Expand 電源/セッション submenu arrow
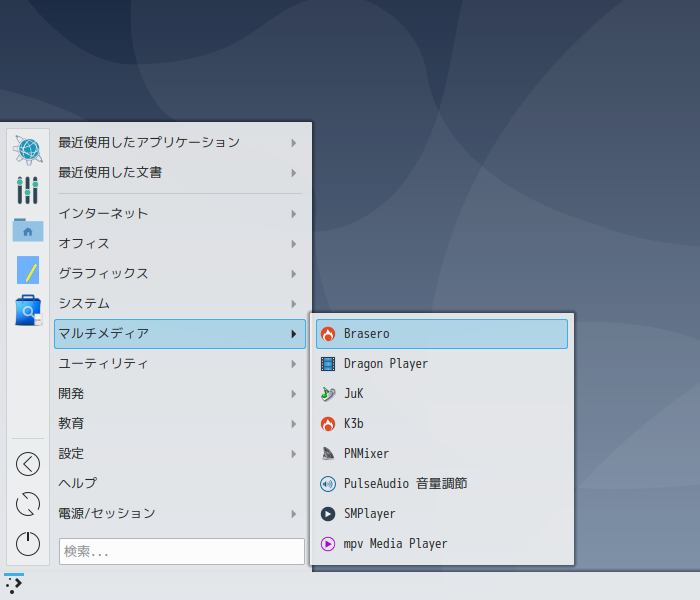700x600 pixels. tap(294, 514)
